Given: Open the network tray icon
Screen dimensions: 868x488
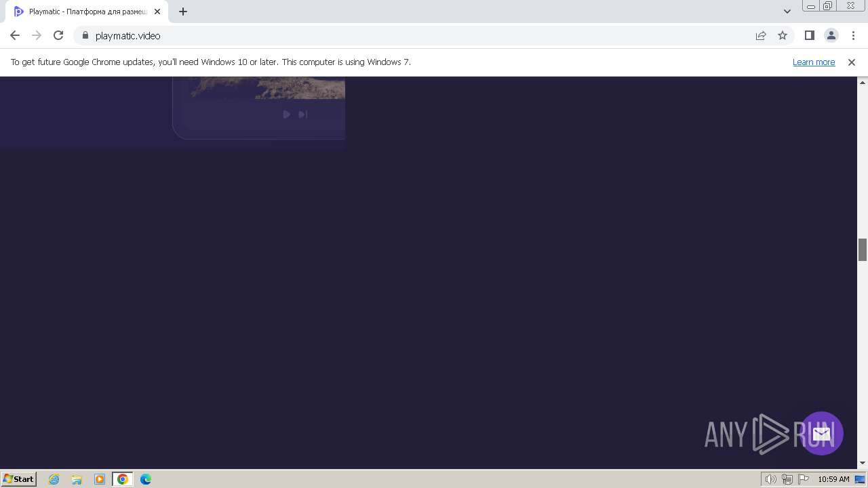Looking at the screenshot, I should [787, 479].
